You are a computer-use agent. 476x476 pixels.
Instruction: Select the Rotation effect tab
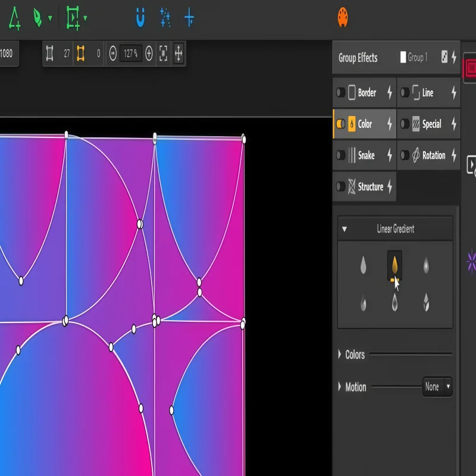pos(428,155)
